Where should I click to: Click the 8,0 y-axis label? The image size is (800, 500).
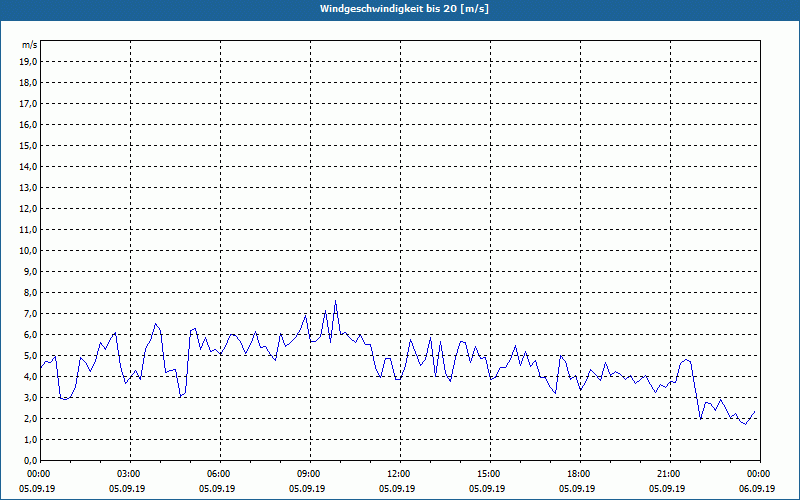pos(30,292)
